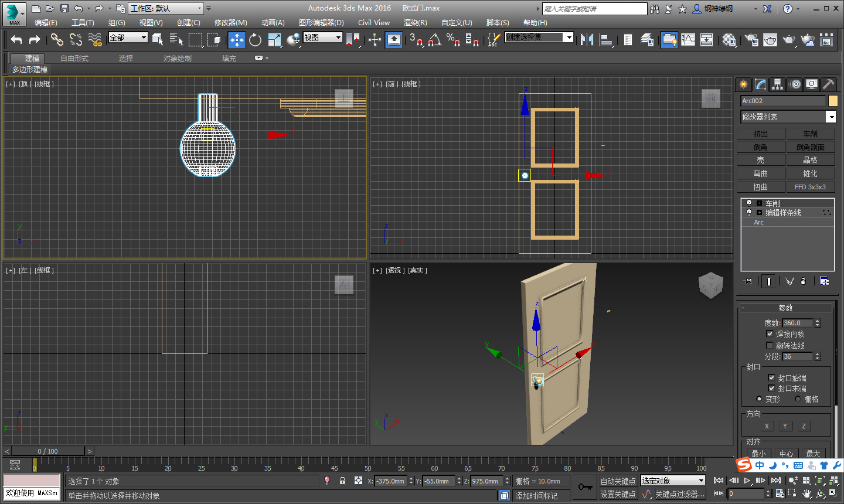Viewport: 844px width, 504px height.
Task: Select the Select and Link tool
Action: pyautogui.click(x=57, y=39)
